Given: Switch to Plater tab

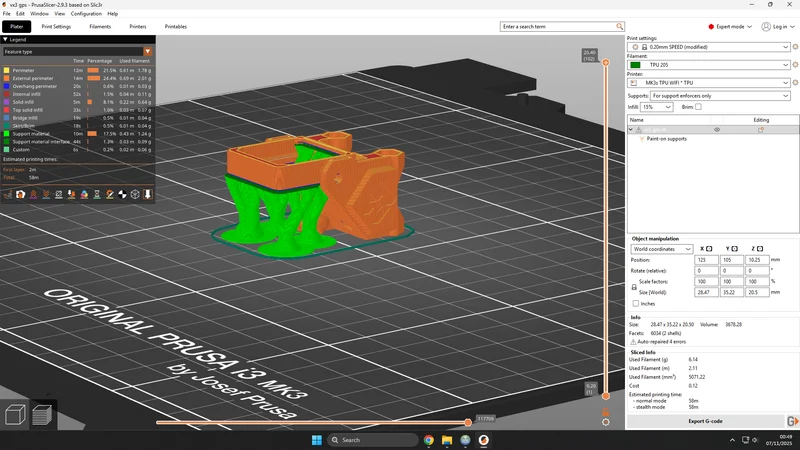Looking at the screenshot, I should pyautogui.click(x=17, y=27).
